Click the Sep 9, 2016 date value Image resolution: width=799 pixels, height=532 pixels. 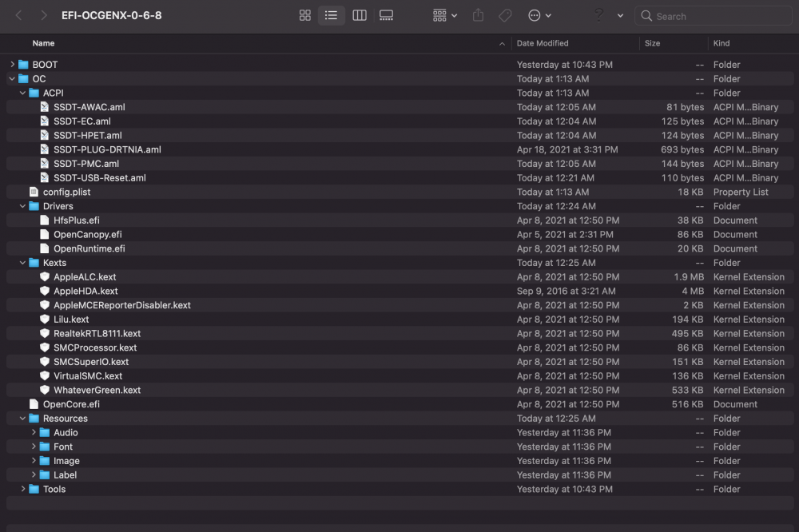(x=566, y=291)
